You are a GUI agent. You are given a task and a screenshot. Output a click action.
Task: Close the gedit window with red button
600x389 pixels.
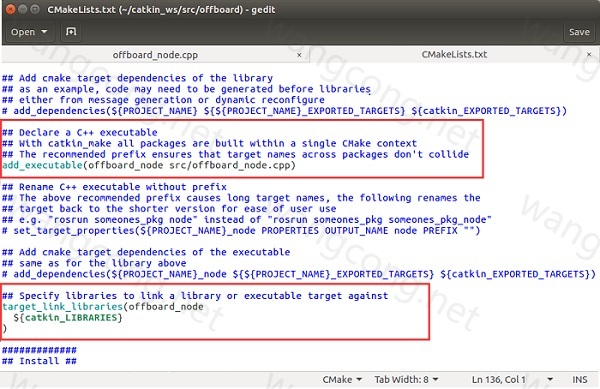[10, 9]
